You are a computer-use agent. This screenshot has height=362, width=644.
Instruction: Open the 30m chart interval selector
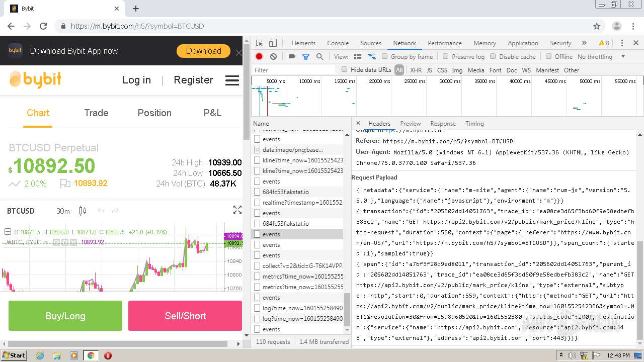tap(63, 211)
